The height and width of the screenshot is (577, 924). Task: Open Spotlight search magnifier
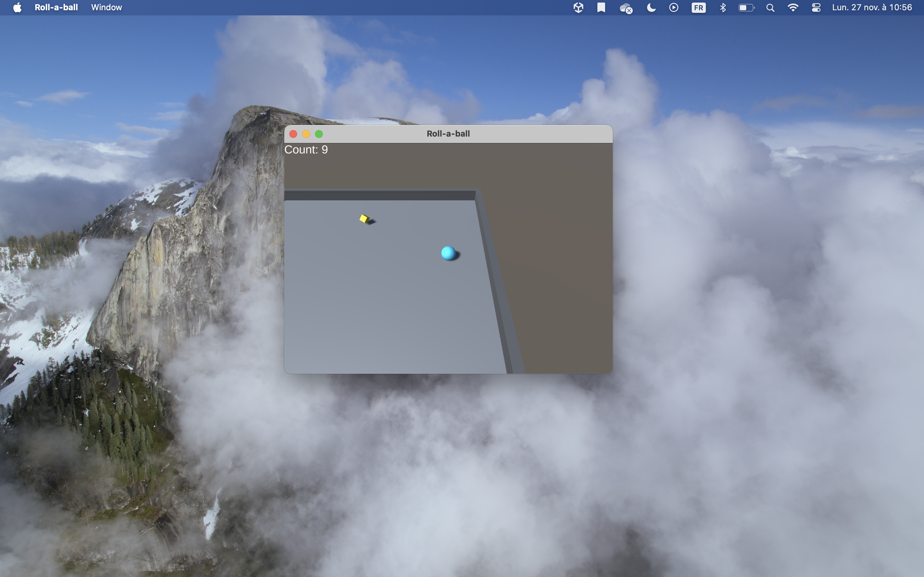pyautogui.click(x=771, y=8)
